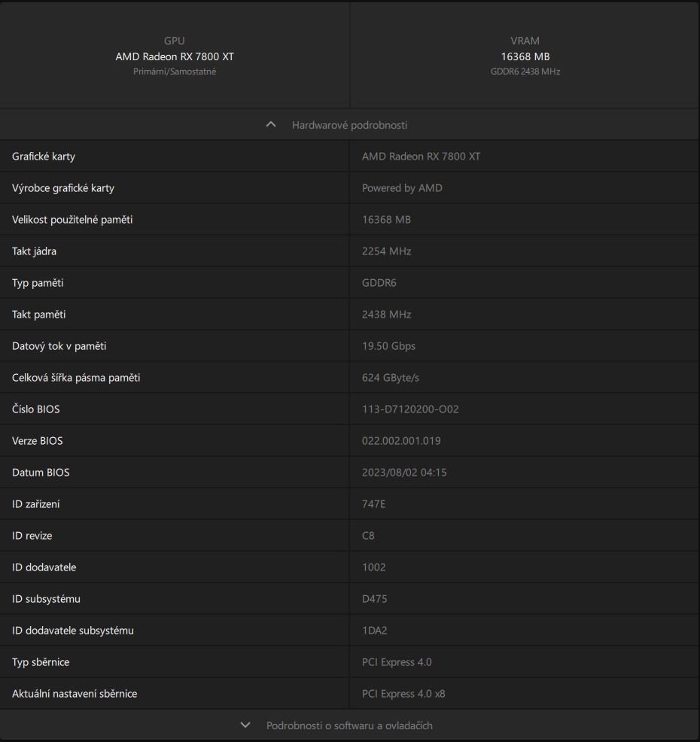Click the Takt paměti 2438 MHz value

(386, 315)
